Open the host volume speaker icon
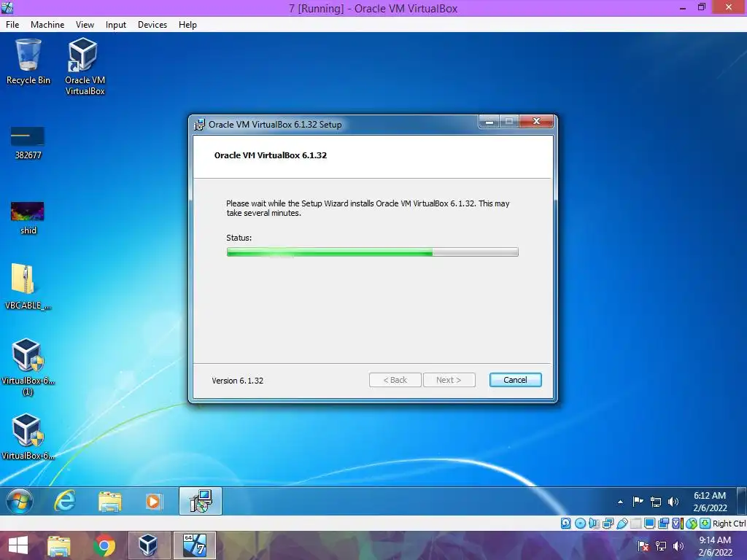747x560 pixels. click(x=678, y=545)
